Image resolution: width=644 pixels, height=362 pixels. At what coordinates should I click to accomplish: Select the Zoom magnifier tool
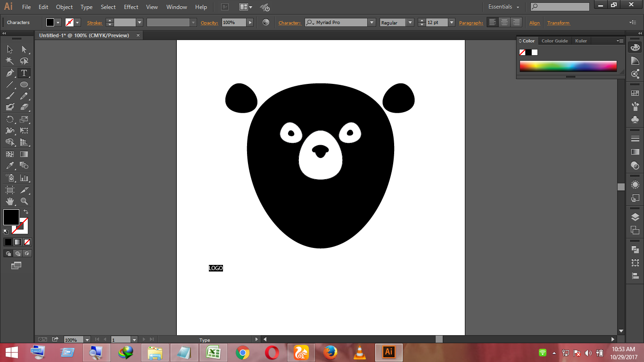[24, 201]
